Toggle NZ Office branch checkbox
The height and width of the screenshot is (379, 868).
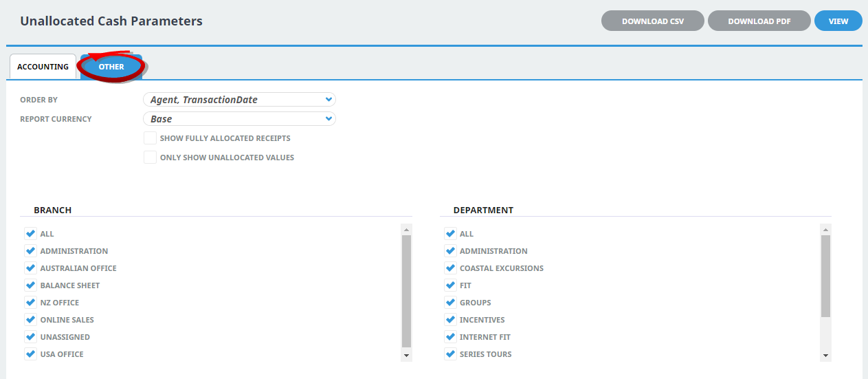tap(30, 303)
